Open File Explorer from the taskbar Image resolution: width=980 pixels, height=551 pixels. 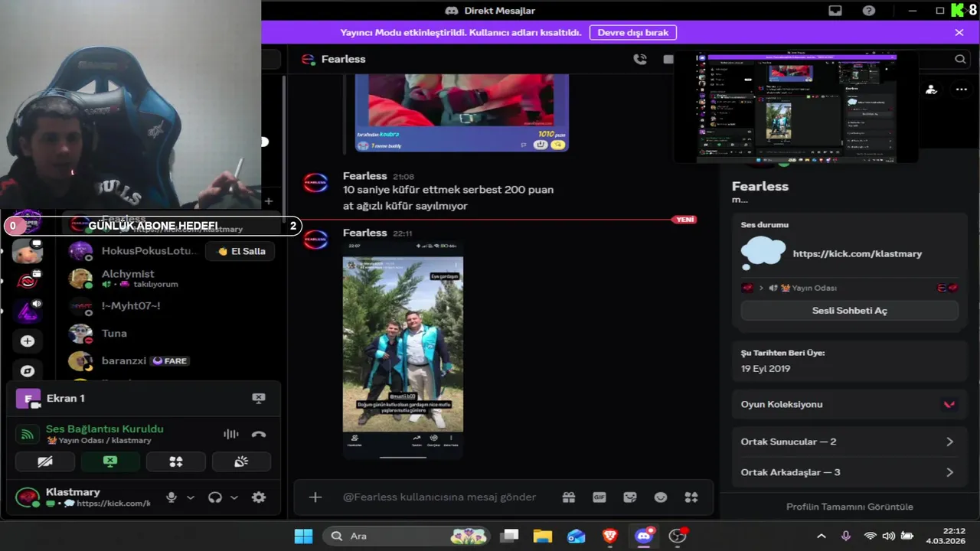(542, 536)
